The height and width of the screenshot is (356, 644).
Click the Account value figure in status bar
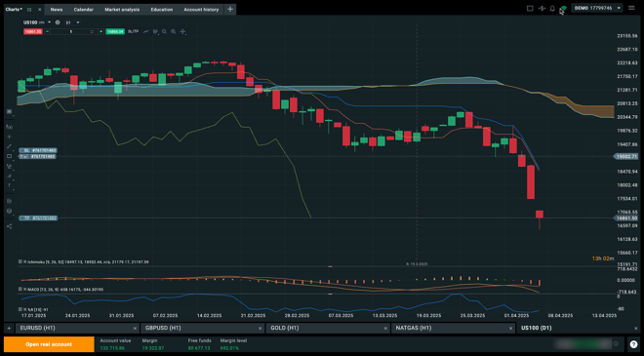(112, 348)
